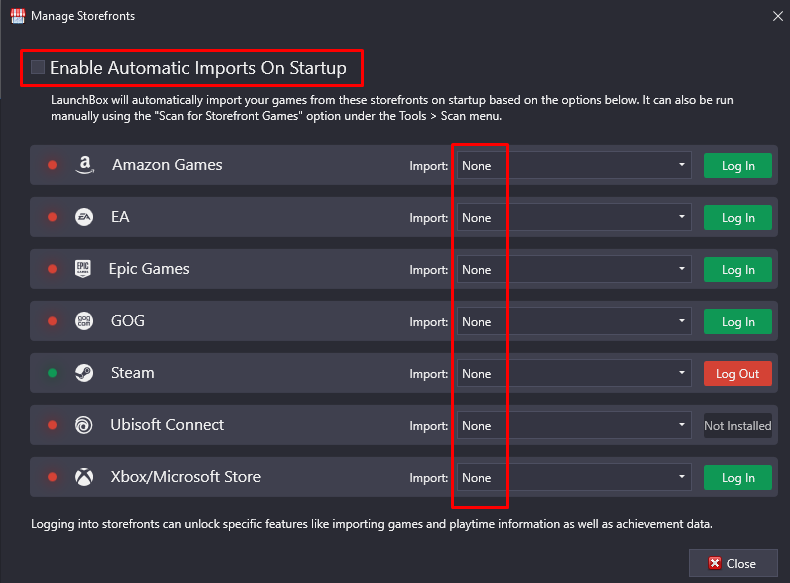The image size is (790, 583).
Task: Log out of Steam
Action: [x=738, y=373]
